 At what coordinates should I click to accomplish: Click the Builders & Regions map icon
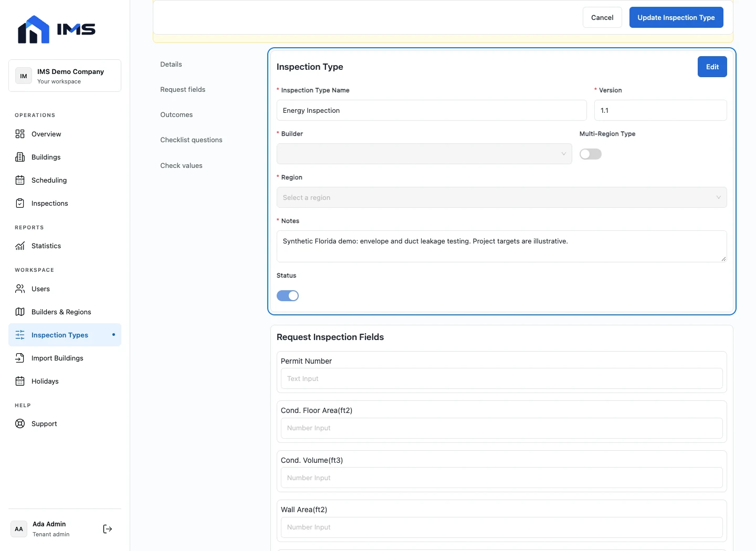pos(20,312)
